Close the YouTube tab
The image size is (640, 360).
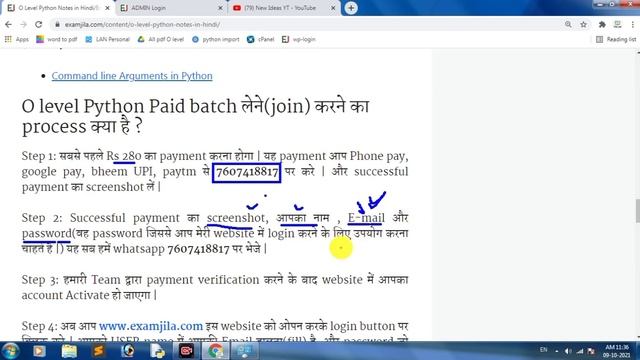(x=333, y=8)
